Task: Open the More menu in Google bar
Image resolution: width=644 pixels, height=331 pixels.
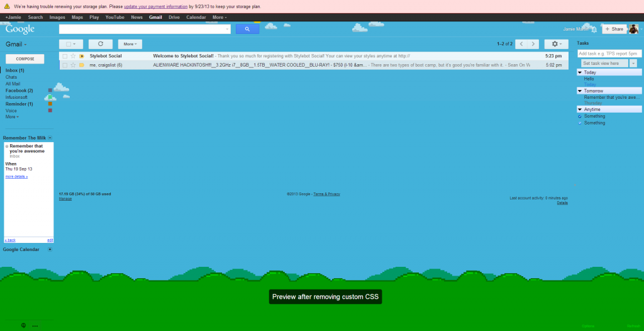Action: [219, 17]
